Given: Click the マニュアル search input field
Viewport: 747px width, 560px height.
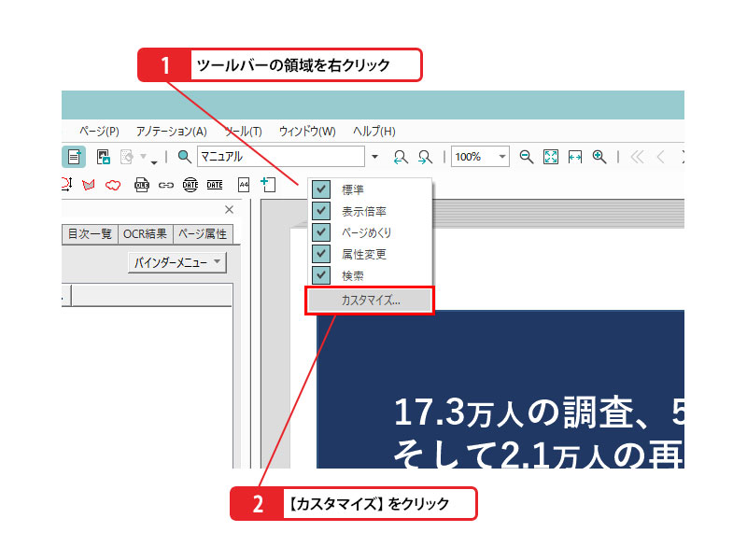Looking at the screenshot, I should click(281, 157).
